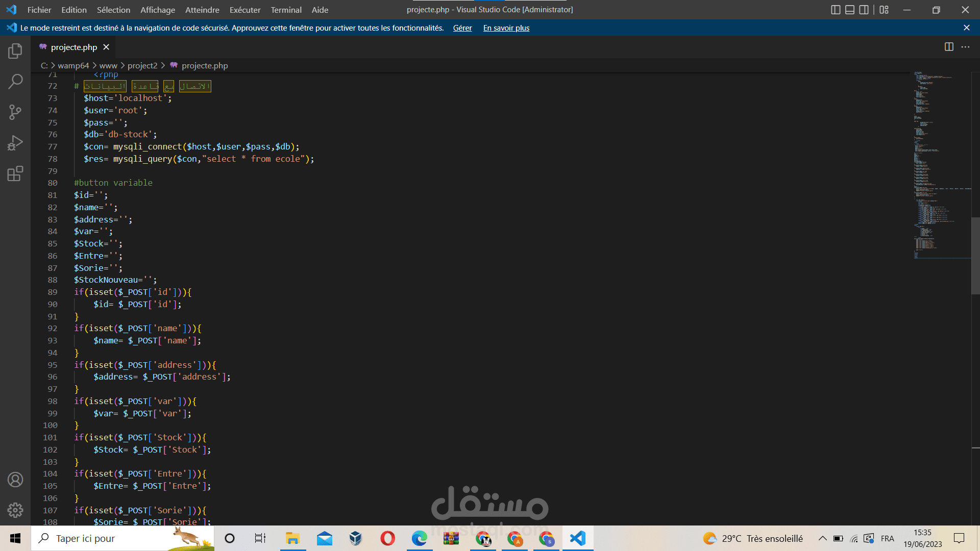The width and height of the screenshot is (980, 551).
Task: Open Source Control view
Action: click(x=15, y=112)
